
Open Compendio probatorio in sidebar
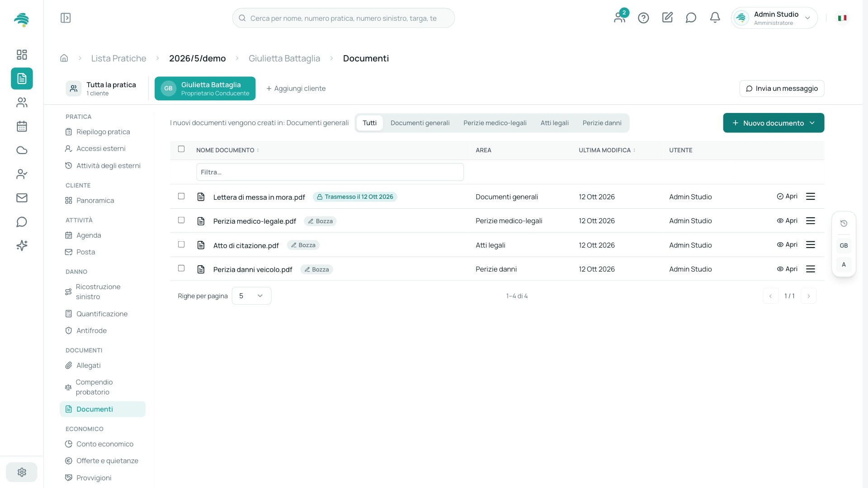coord(103,387)
